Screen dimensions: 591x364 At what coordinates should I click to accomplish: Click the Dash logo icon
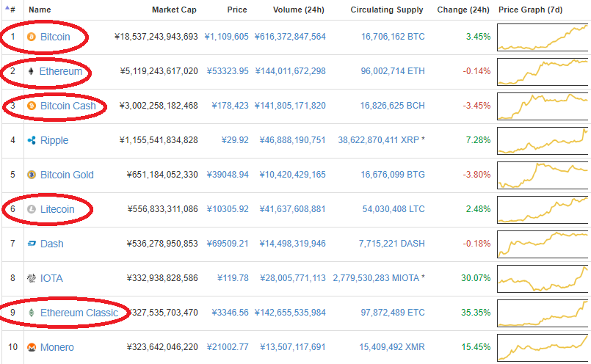click(x=32, y=244)
